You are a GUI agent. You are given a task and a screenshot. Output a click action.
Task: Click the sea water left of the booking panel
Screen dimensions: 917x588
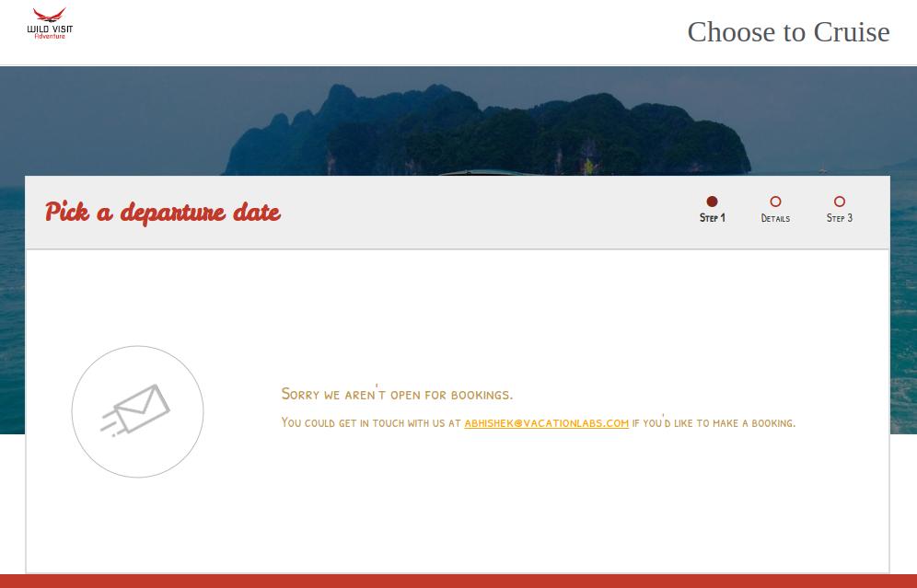[x=12, y=310]
